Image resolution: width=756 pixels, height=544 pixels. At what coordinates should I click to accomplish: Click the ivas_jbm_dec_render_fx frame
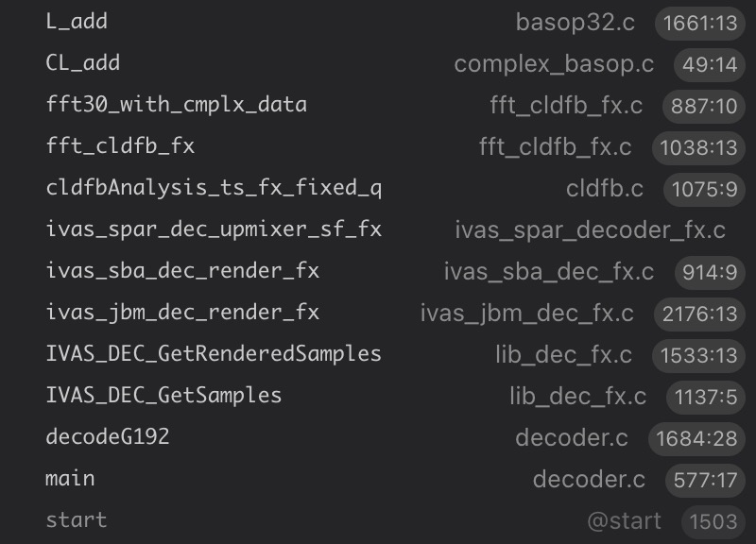182,313
